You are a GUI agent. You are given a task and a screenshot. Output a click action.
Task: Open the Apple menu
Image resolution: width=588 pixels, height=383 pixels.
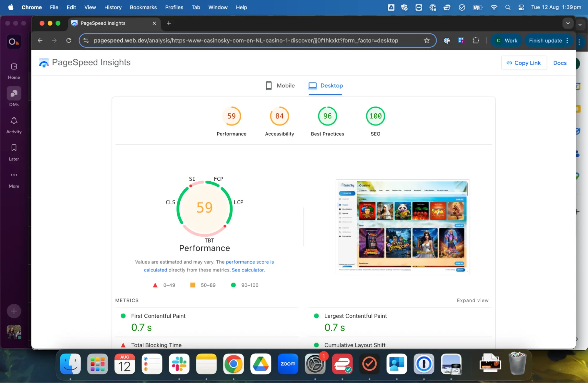[11, 7]
